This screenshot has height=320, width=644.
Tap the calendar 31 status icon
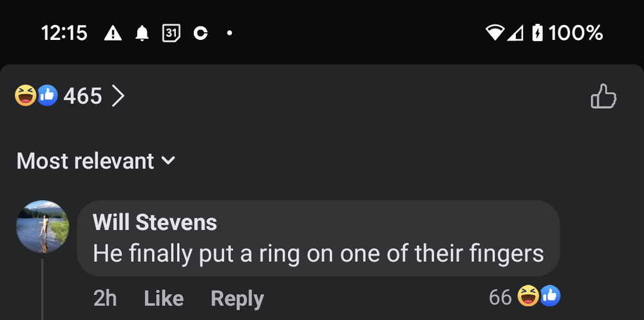point(171,33)
